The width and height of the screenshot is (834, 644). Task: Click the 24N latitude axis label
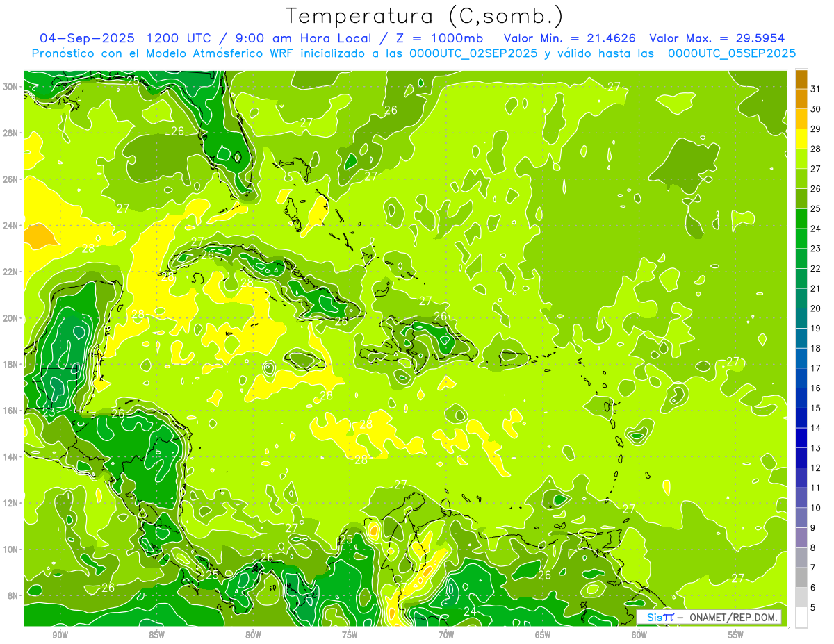click(x=10, y=226)
